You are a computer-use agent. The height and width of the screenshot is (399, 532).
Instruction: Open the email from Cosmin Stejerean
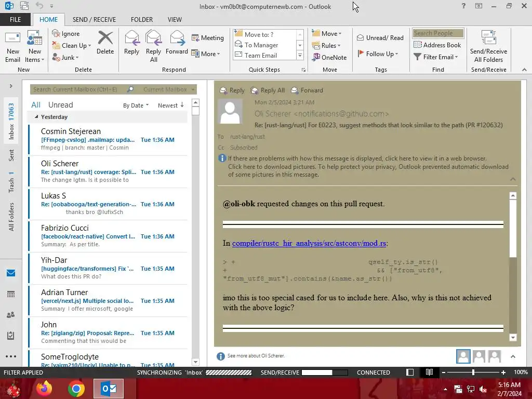[x=108, y=139]
